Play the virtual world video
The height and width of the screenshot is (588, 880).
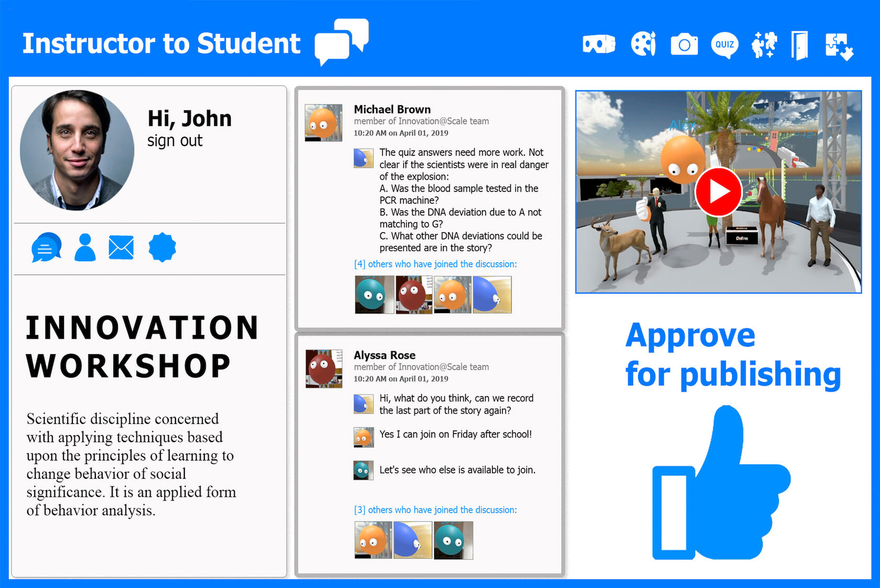[718, 192]
